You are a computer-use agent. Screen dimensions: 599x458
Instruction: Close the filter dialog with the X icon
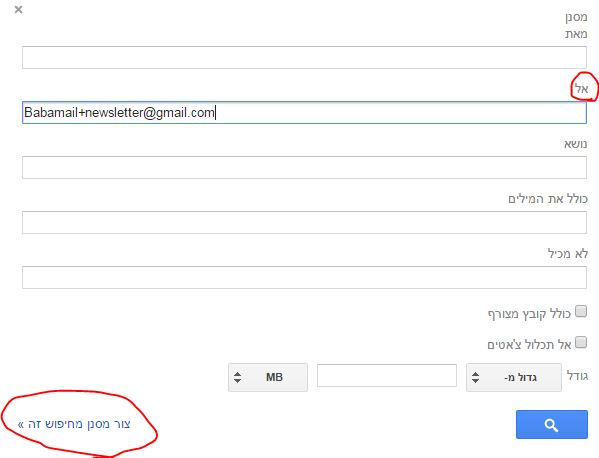pos(18,10)
